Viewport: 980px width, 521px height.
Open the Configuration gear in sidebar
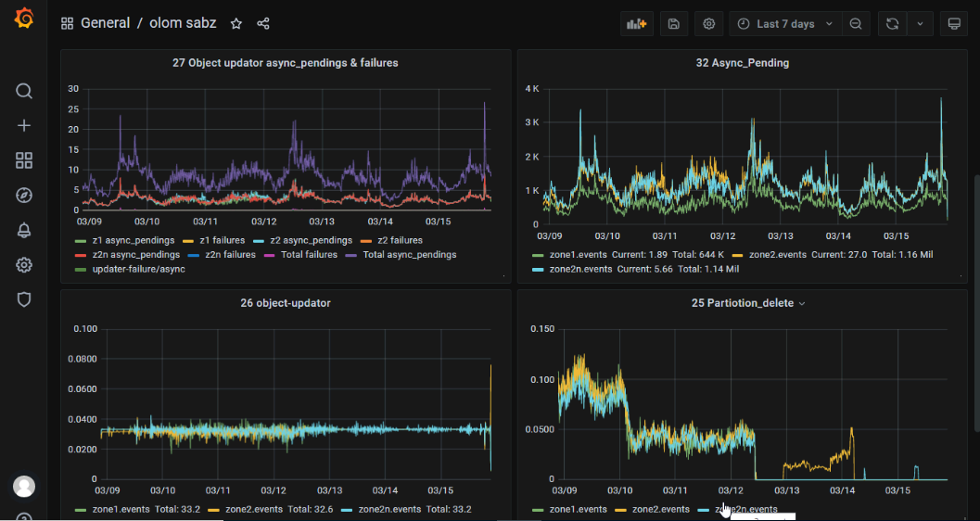click(24, 265)
